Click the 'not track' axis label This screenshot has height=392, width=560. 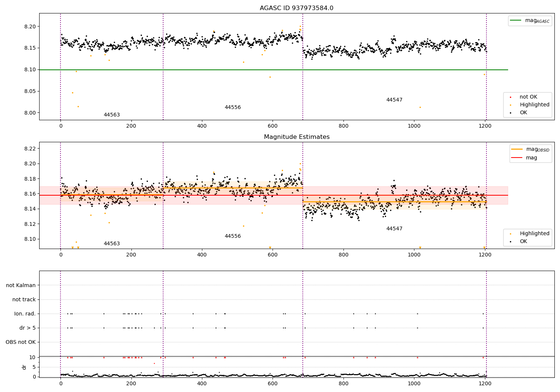24,300
